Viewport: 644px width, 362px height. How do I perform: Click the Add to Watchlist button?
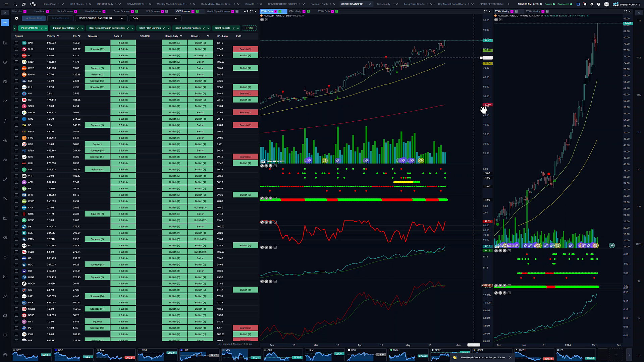60,18
